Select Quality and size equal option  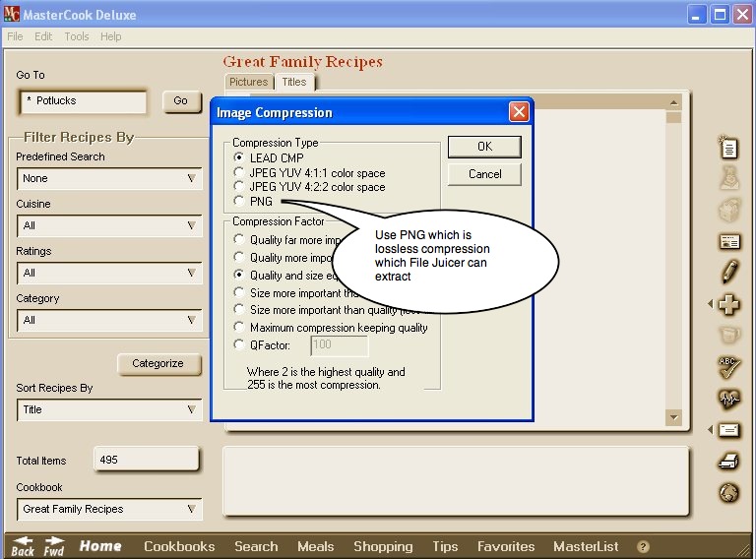click(x=238, y=275)
